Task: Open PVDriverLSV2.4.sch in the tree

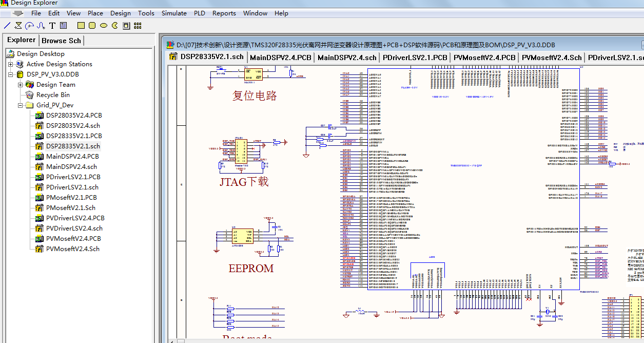Action: pyautogui.click(x=74, y=228)
